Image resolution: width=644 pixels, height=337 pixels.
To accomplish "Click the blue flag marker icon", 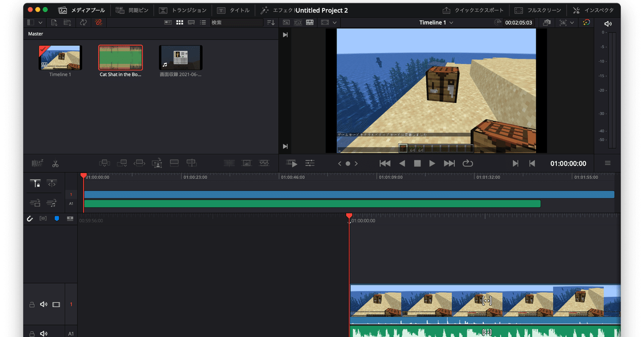I will [57, 218].
